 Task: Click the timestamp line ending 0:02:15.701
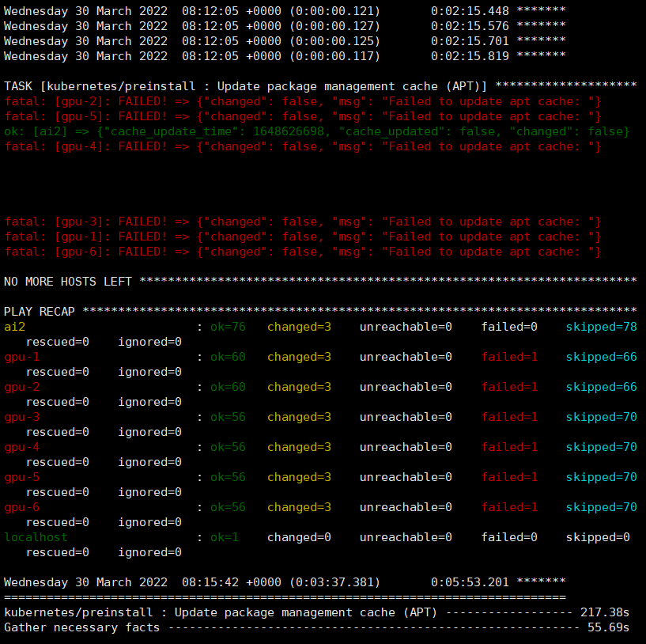pos(285,41)
